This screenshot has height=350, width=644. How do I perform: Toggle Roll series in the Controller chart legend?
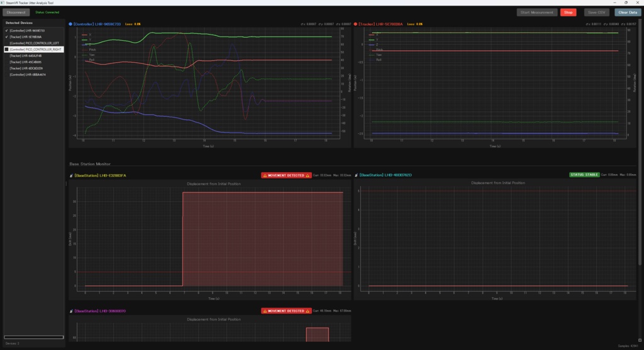click(88, 60)
